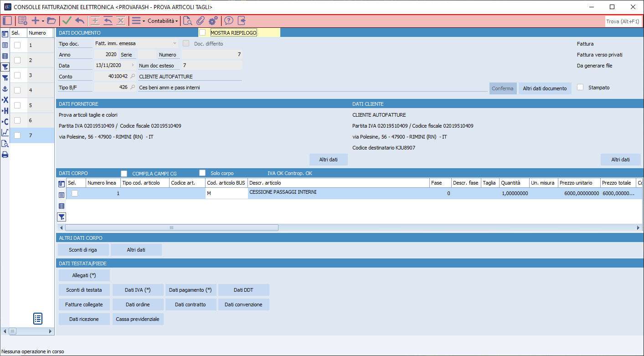Click the paperclip attachments icon
The image size is (644, 356).
[200, 21]
